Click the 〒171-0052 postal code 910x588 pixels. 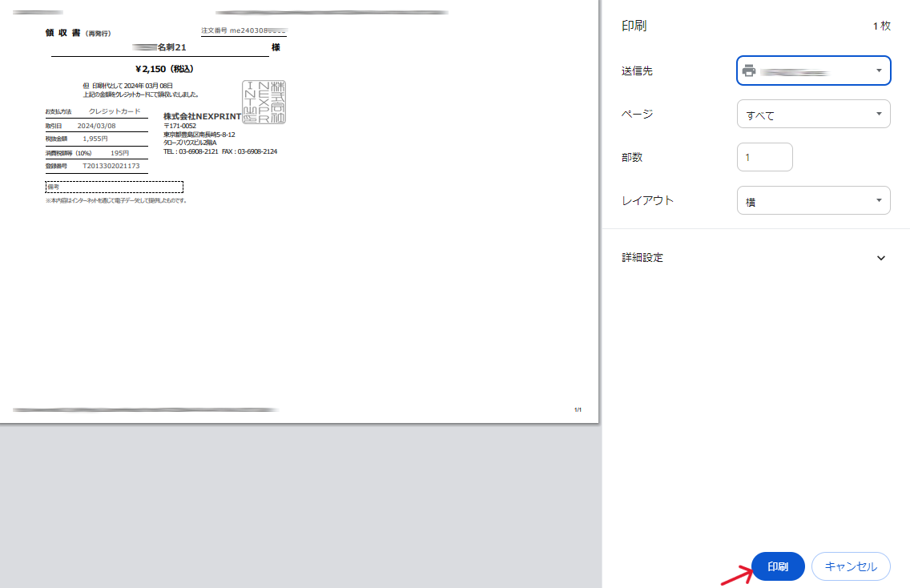(x=180, y=126)
